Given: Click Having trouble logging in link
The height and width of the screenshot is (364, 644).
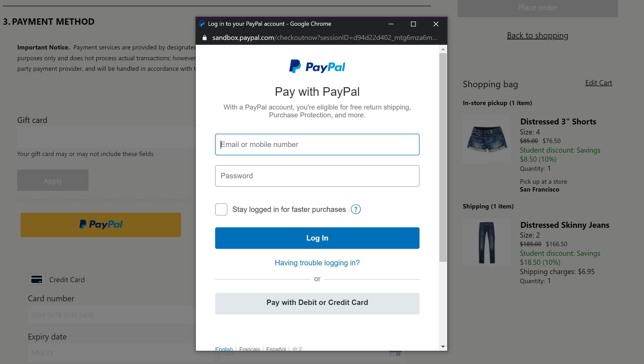Looking at the screenshot, I should pyautogui.click(x=317, y=263).
